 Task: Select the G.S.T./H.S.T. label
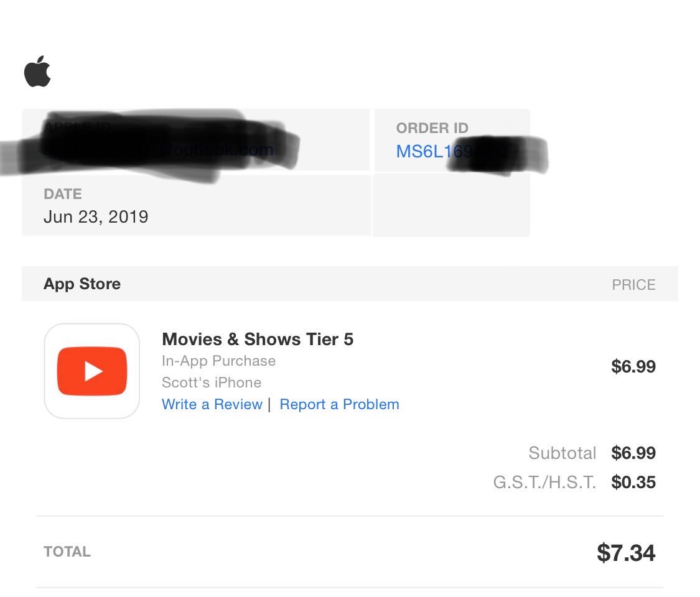pos(544,482)
